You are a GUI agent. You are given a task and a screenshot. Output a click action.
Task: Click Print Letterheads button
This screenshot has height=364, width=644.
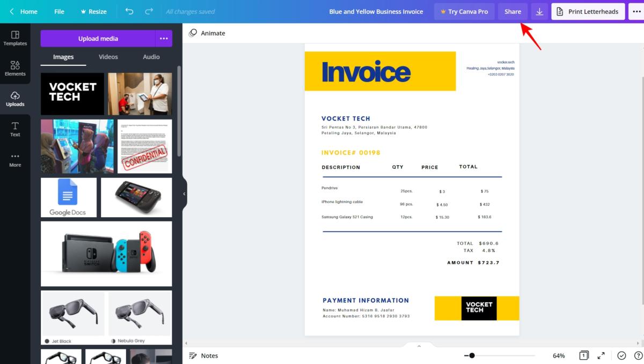coord(588,11)
